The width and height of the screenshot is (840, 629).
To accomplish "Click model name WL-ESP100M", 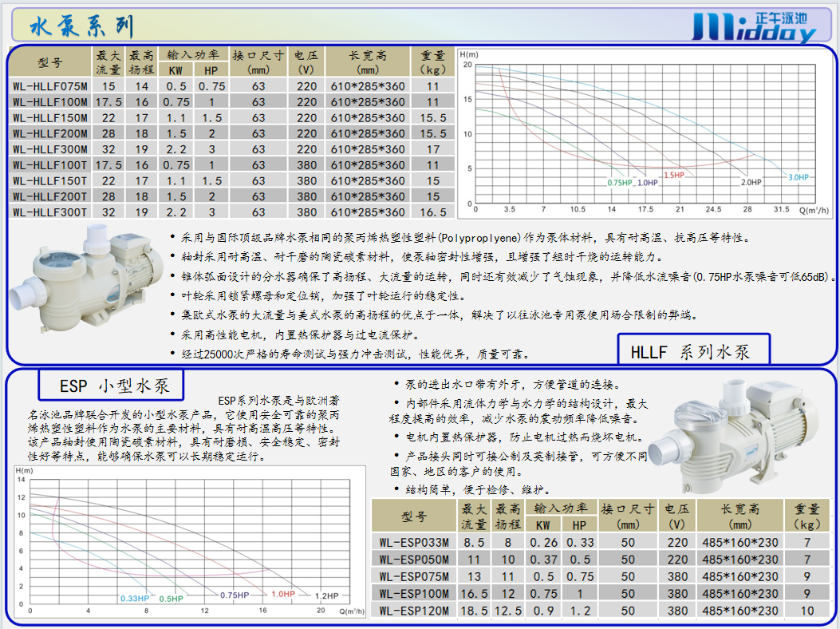I will [x=414, y=594].
